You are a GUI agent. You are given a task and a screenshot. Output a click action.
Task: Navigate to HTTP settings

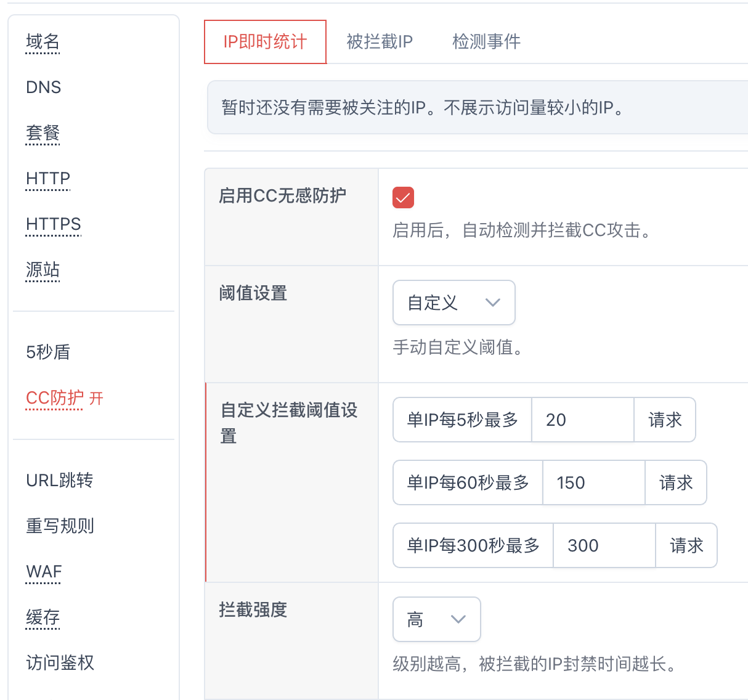[x=48, y=179]
